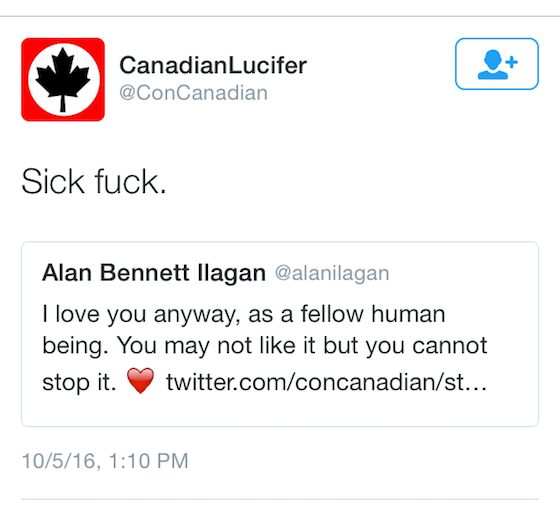Click the "stop it." quoted text
The image size is (560, 511).
(79, 382)
